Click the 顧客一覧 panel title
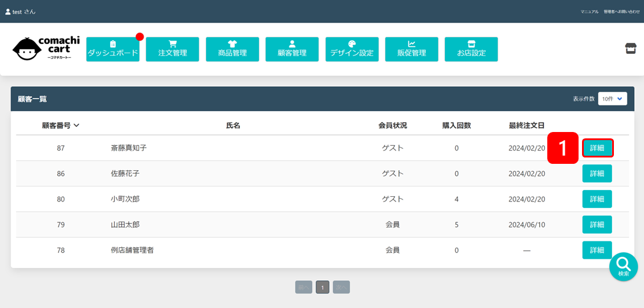The height and width of the screenshot is (308, 644). [x=32, y=98]
